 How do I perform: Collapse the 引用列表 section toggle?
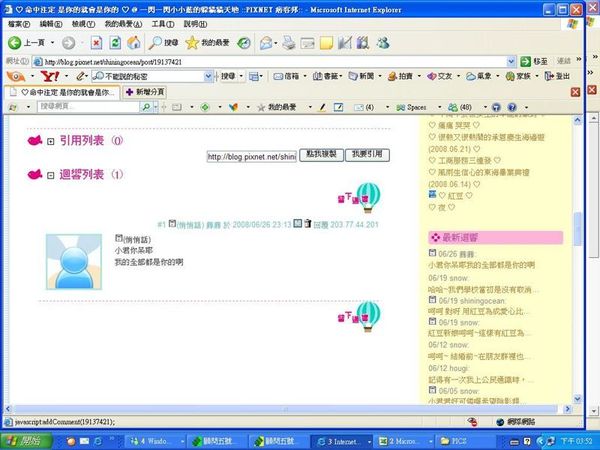tap(50, 142)
